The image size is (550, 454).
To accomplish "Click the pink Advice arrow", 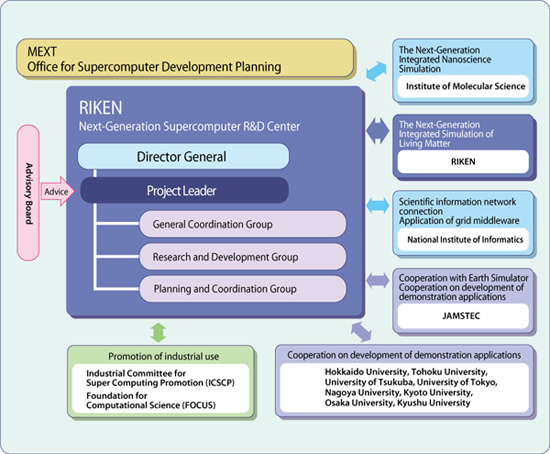I will click(58, 191).
